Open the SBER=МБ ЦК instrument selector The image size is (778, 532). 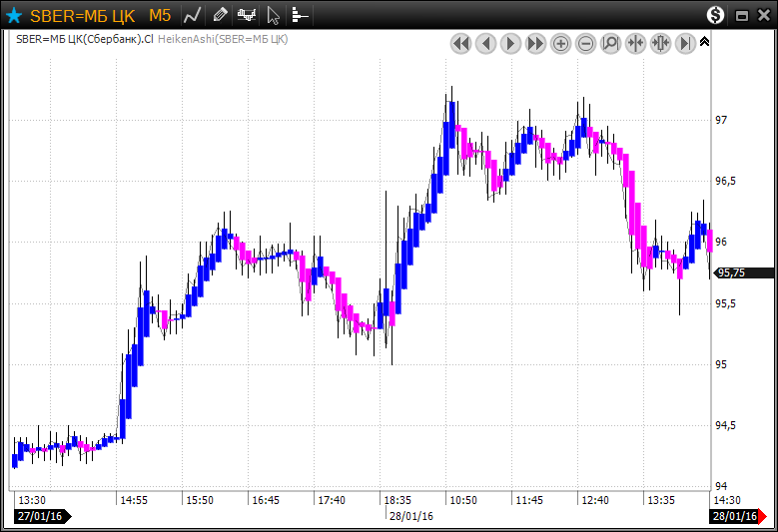84,15
